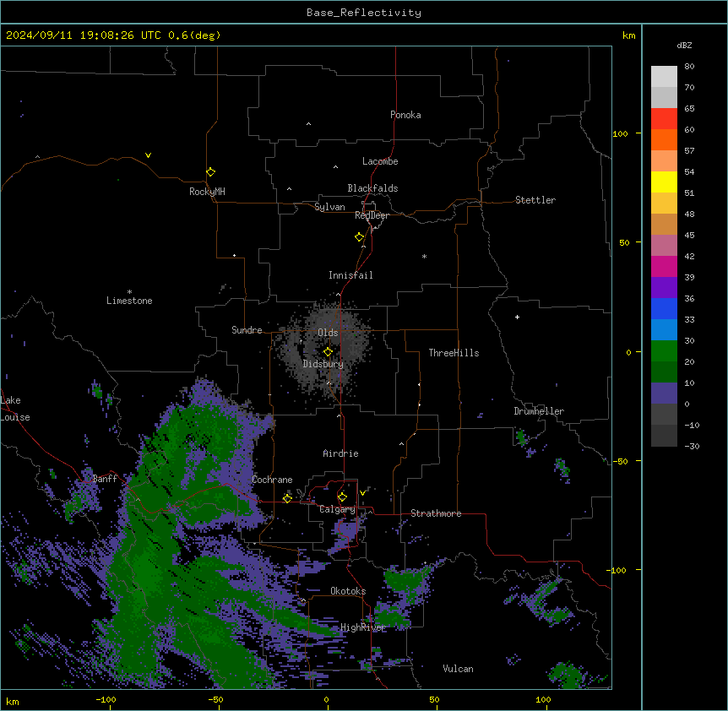Screen dimensions: 728x711
Task: Click the Stettler town label
Action: [535, 200]
